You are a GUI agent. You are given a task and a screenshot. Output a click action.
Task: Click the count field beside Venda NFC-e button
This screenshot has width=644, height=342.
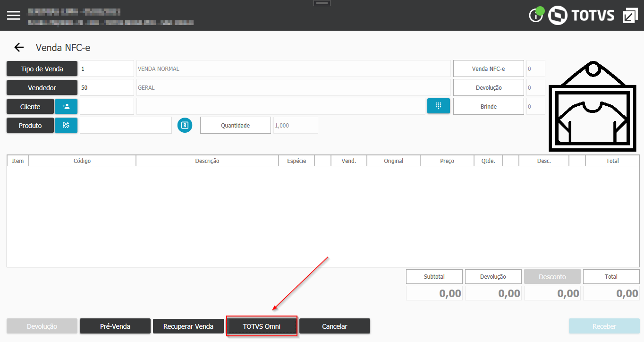(x=536, y=68)
